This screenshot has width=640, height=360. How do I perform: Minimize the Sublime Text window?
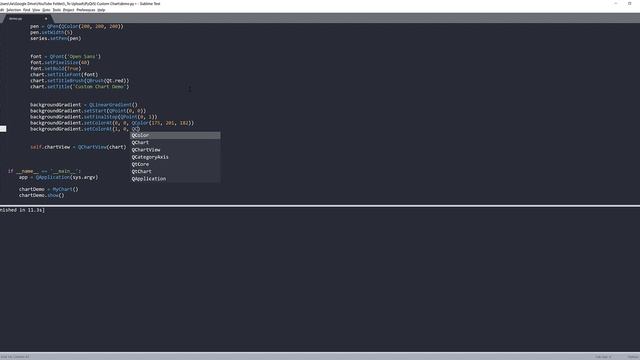[616, 3]
